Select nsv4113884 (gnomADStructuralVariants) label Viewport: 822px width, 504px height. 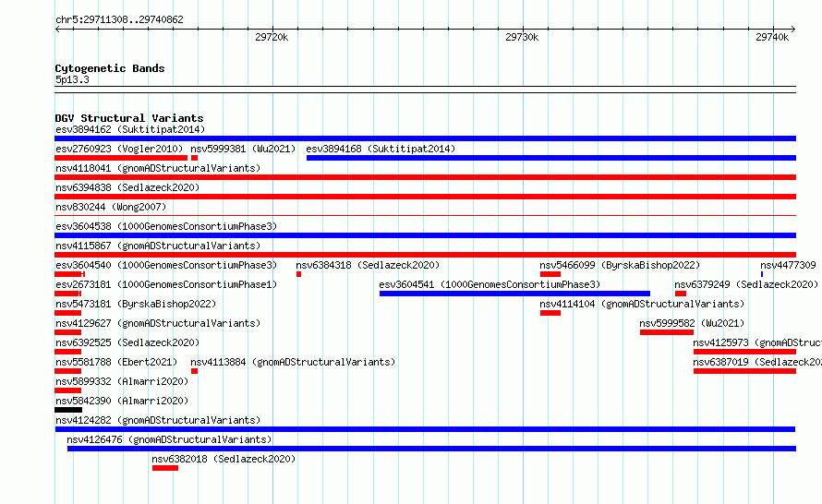coord(293,362)
